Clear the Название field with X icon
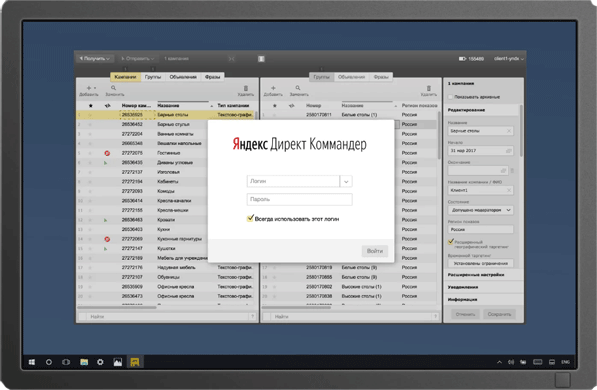This screenshot has height=390, width=597. coord(509,131)
